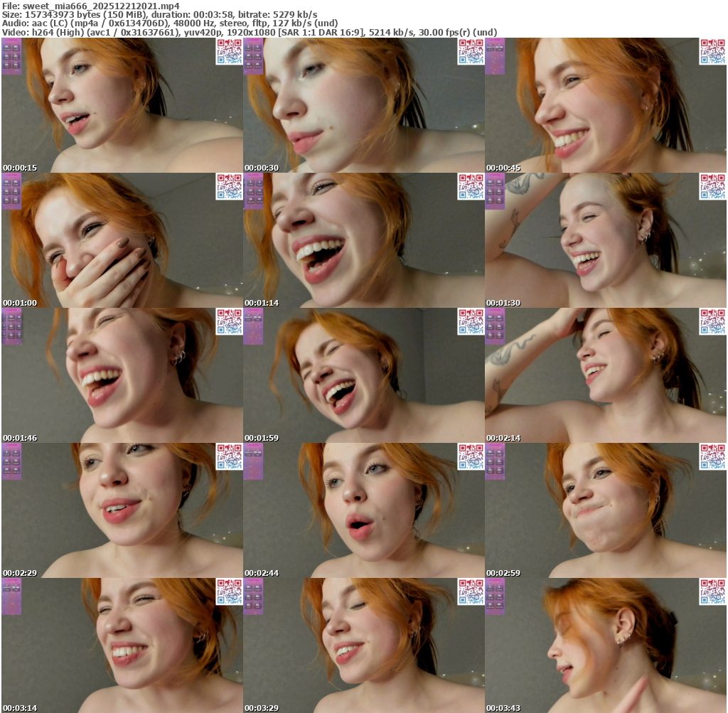This screenshot has height=713, width=728.
Task: Click the frame stamped 00:02:44
Action: [x=364, y=510]
